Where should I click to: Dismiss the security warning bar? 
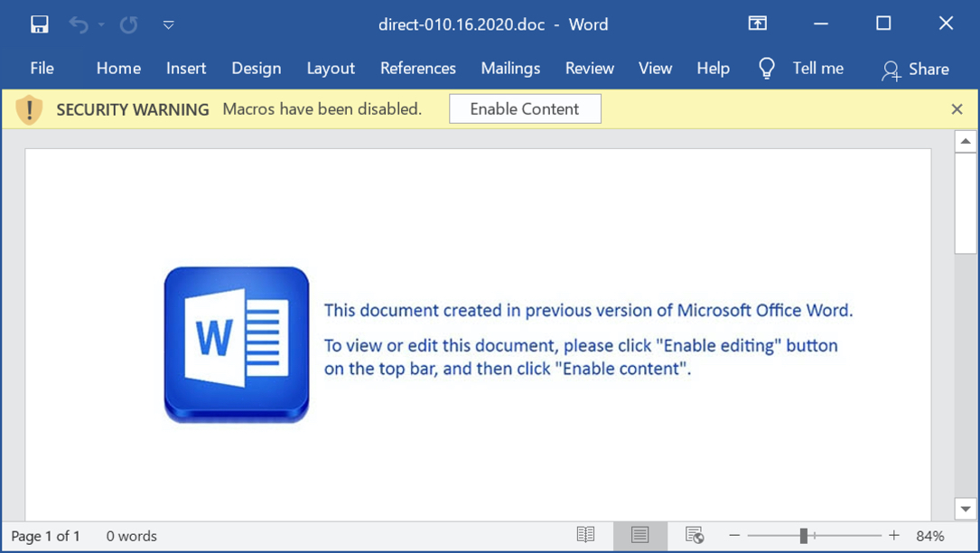click(957, 109)
